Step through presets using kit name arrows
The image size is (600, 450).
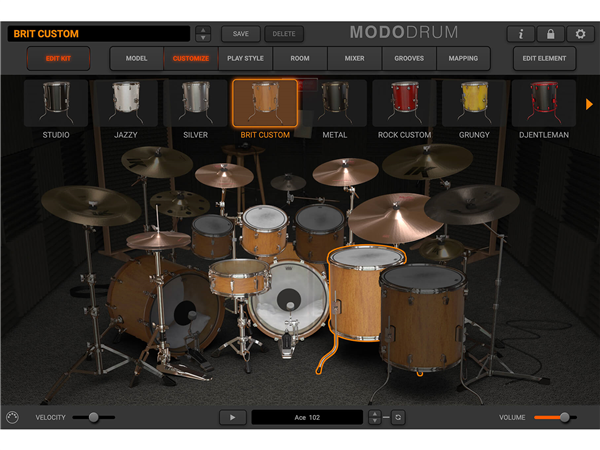[204, 34]
